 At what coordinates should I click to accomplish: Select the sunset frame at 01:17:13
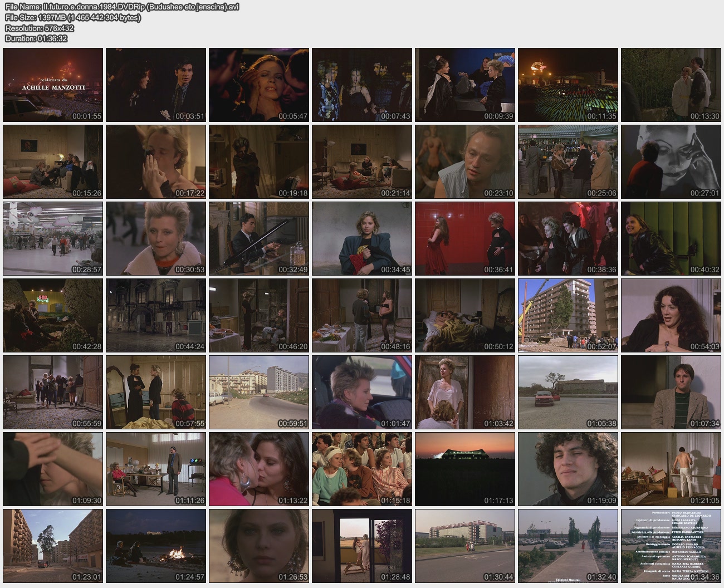[x=465, y=469]
